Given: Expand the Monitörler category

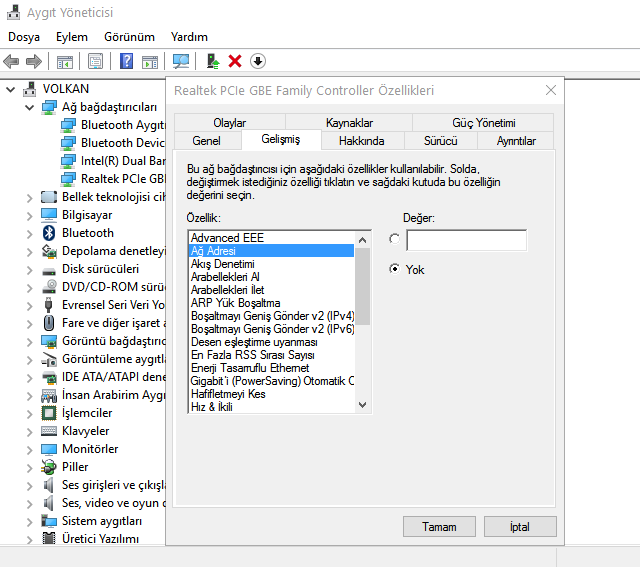Looking at the screenshot, I should [29, 449].
